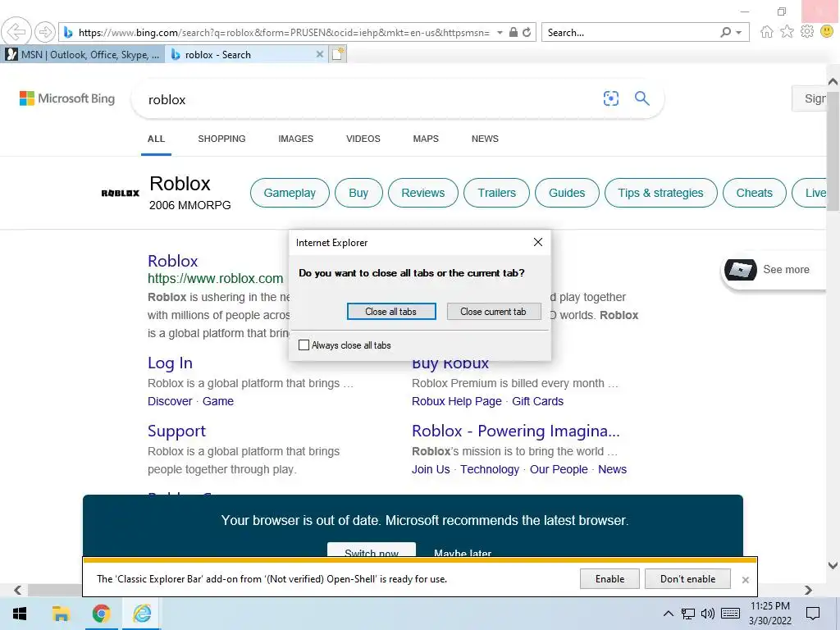Open the Gift Cards link
The image size is (840, 630).
538,401
